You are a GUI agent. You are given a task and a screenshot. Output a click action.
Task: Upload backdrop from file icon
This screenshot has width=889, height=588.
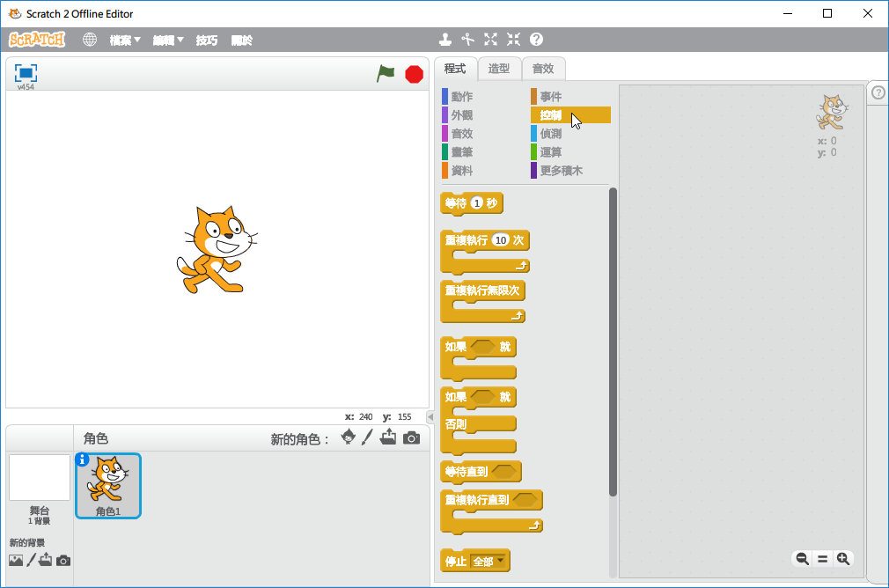point(46,560)
